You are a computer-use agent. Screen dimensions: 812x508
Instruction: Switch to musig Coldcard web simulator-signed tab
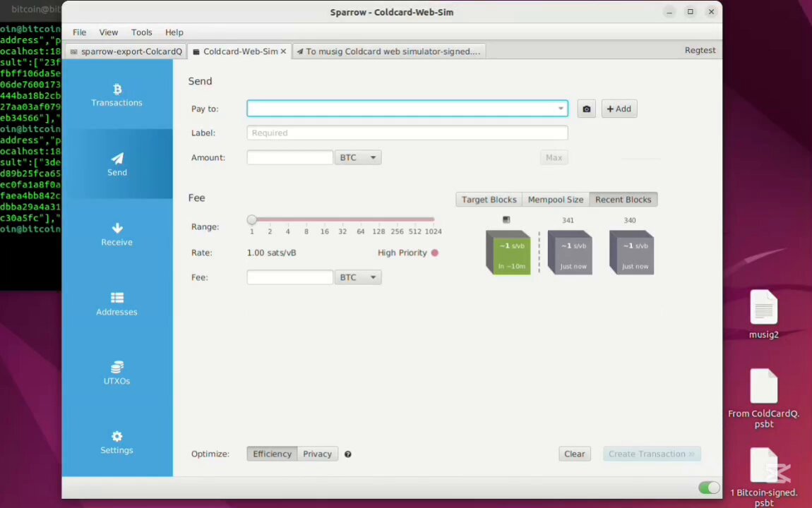pos(389,52)
